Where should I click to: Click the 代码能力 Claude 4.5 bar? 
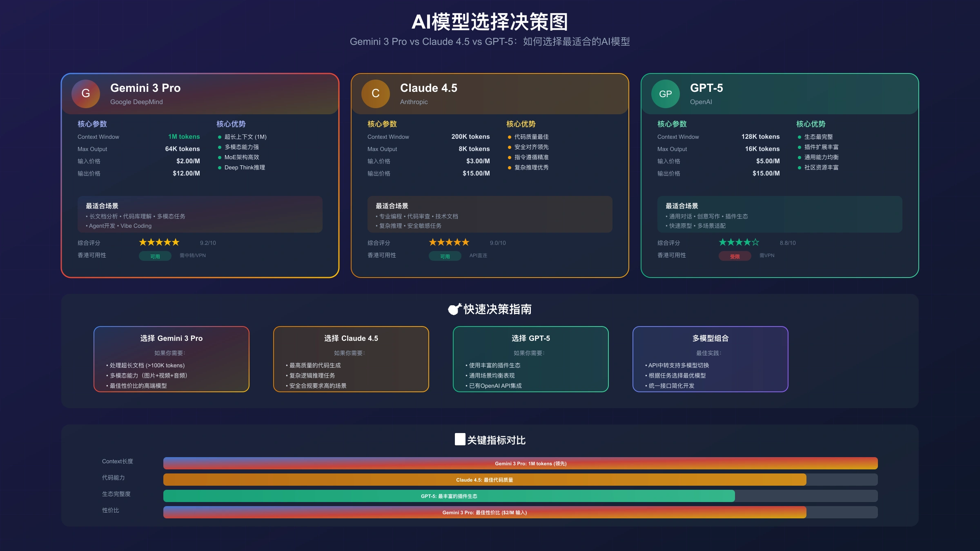click(485, 480)
